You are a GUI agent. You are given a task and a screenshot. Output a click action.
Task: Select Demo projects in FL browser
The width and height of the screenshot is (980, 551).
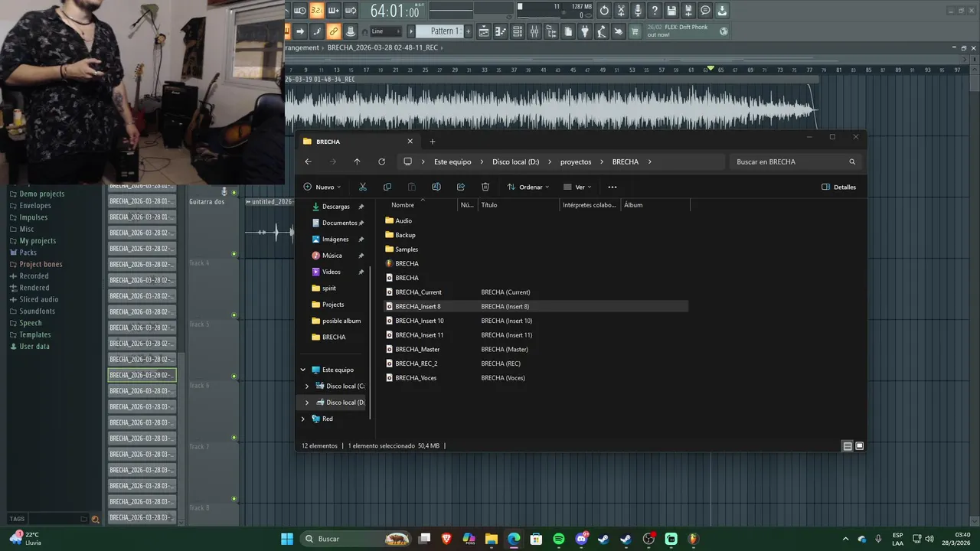41,194
